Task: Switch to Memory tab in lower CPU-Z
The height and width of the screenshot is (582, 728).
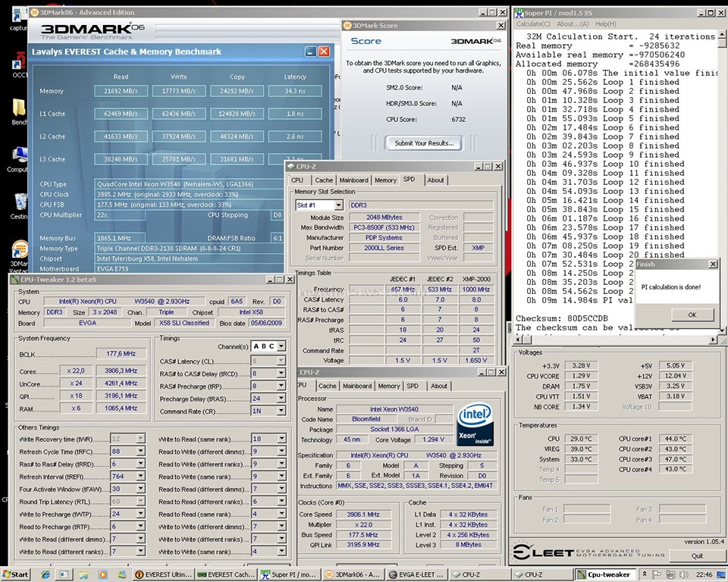Action: 388,386
